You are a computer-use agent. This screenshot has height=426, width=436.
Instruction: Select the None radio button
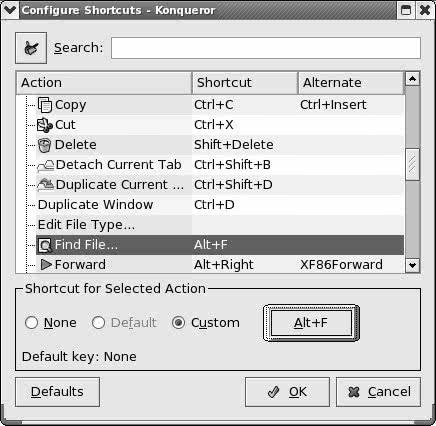pyautogui.click(x=31, y=323)
